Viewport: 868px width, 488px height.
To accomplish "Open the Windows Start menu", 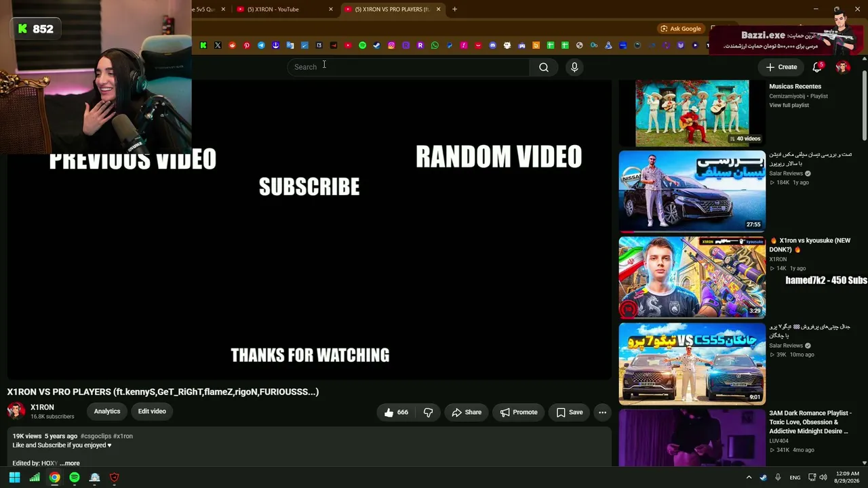I will (x=14, y=477).
